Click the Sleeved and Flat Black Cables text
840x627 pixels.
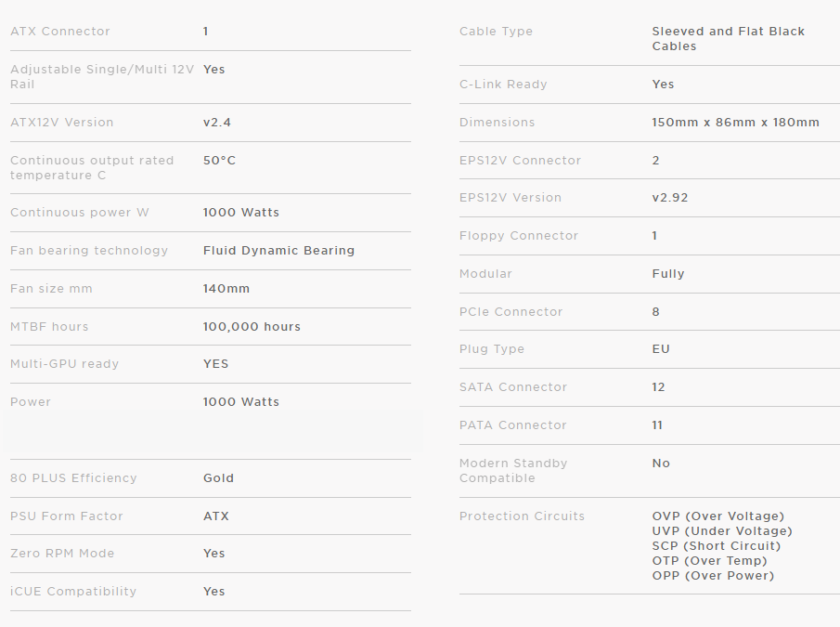click(x=728, y=39)
